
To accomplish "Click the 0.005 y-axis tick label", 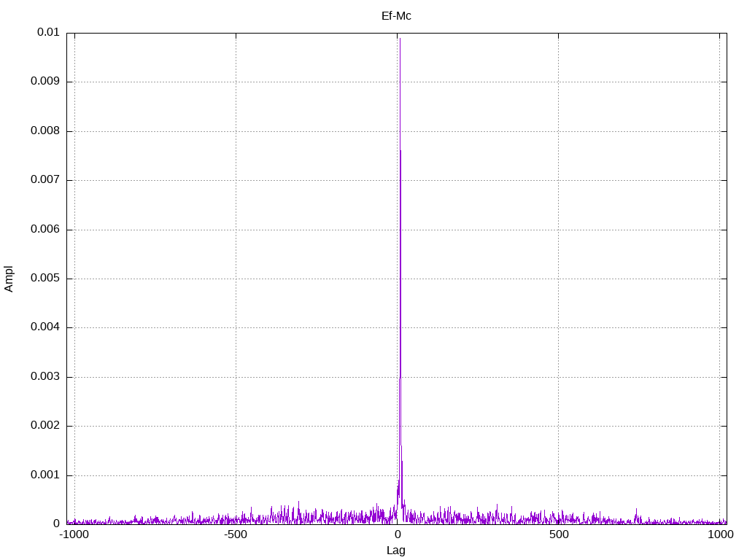I will pos(45,279).
